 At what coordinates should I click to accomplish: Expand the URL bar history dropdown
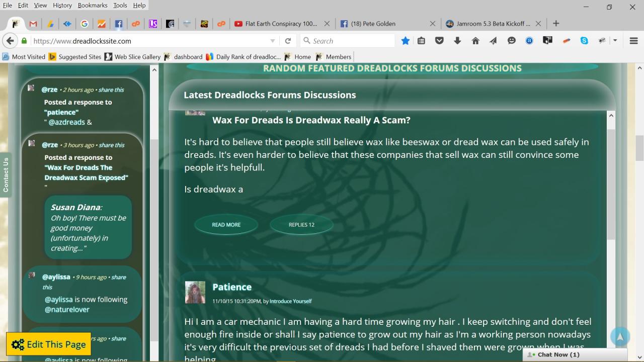click(273, 41)
